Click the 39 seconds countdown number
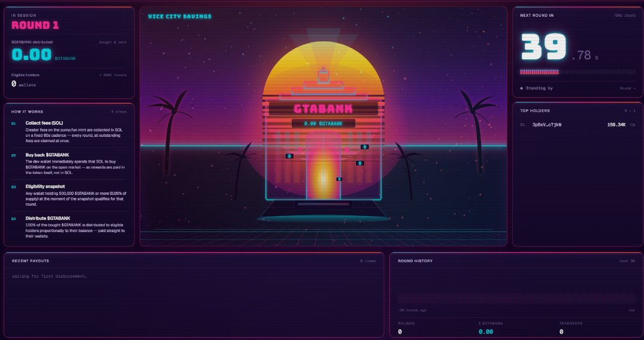Screen dimensions: 644x340 click(544, 46)
